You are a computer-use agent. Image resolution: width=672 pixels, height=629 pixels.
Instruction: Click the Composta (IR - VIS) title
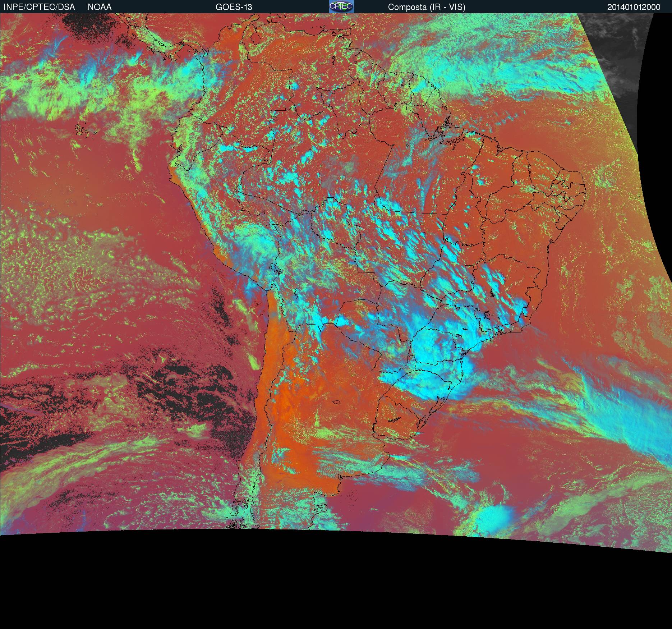coord(427,7)
